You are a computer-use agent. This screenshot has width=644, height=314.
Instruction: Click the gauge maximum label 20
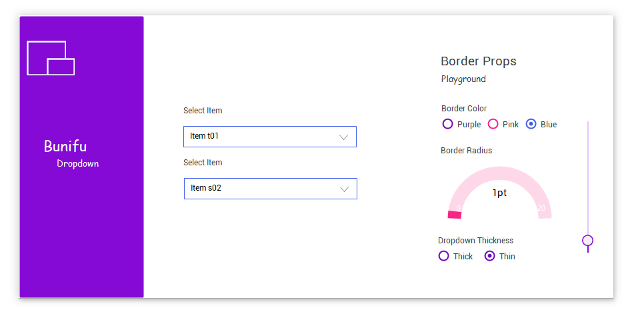click(541, 208)
